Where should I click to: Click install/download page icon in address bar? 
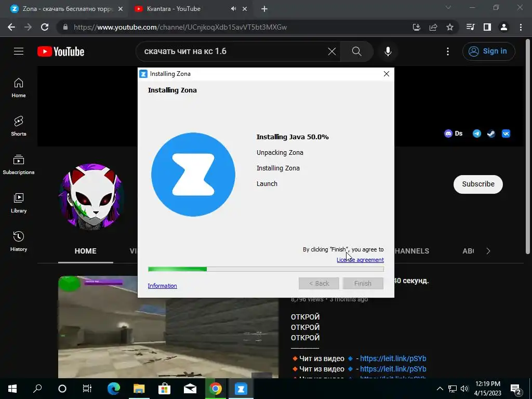[416, 27]
